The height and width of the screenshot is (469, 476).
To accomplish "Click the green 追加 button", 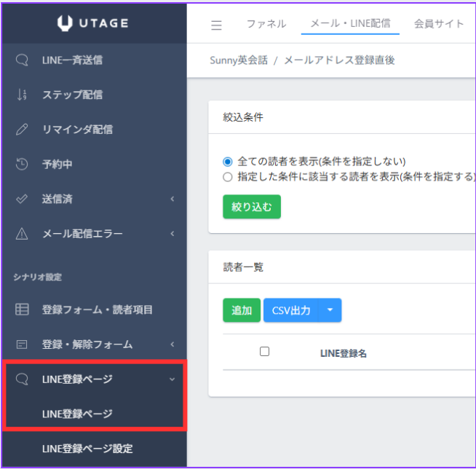I will (241, 310).
